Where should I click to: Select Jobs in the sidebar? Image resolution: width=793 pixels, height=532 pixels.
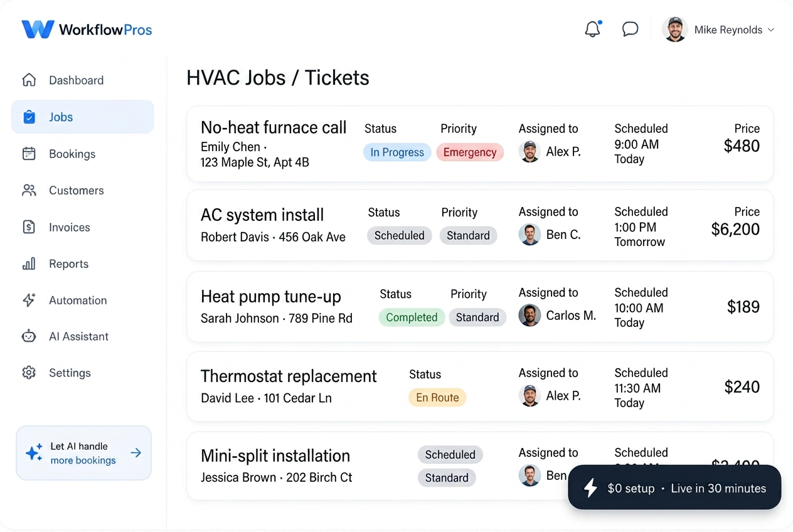[83, 117]
